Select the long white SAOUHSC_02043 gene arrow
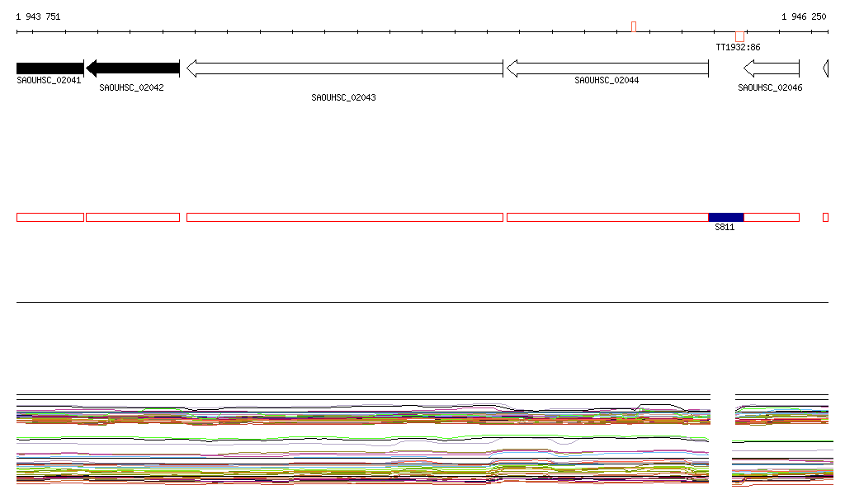The width and height of the screenshot is (845, 504). [345, 68]
